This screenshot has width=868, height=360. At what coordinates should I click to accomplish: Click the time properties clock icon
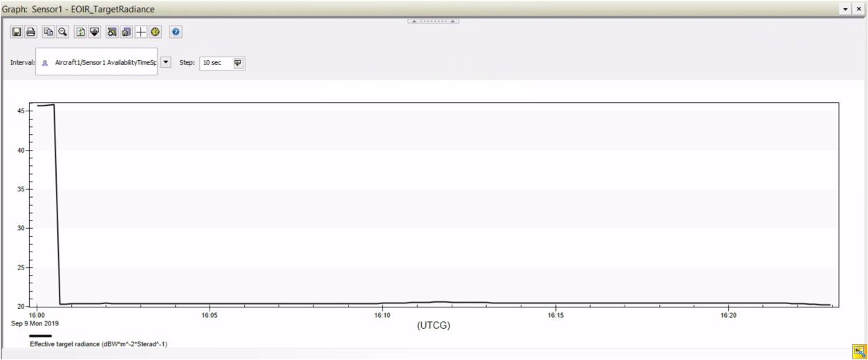click(x=155, y=32)
